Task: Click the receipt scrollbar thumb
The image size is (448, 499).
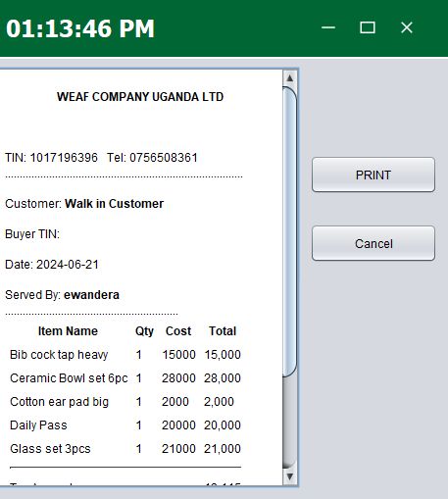Action: click(x=290, y=231)
